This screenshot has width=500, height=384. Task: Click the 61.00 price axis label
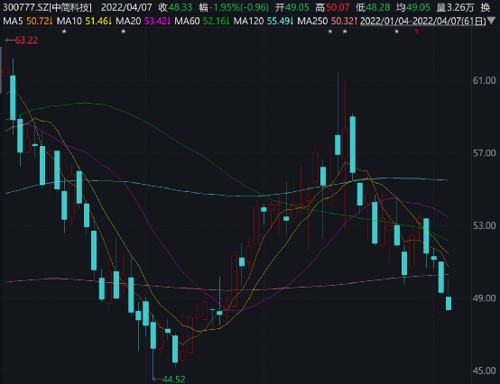pos(484,81)
